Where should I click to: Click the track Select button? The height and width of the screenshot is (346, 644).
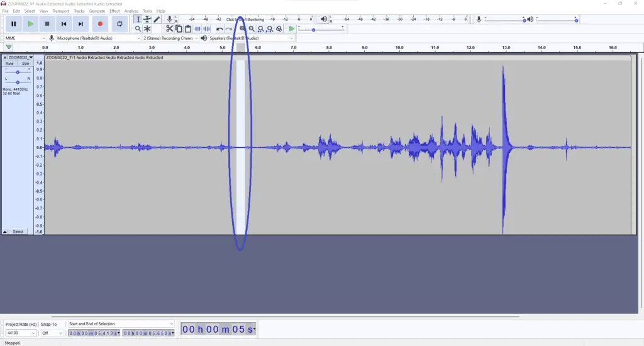[18, 232]
